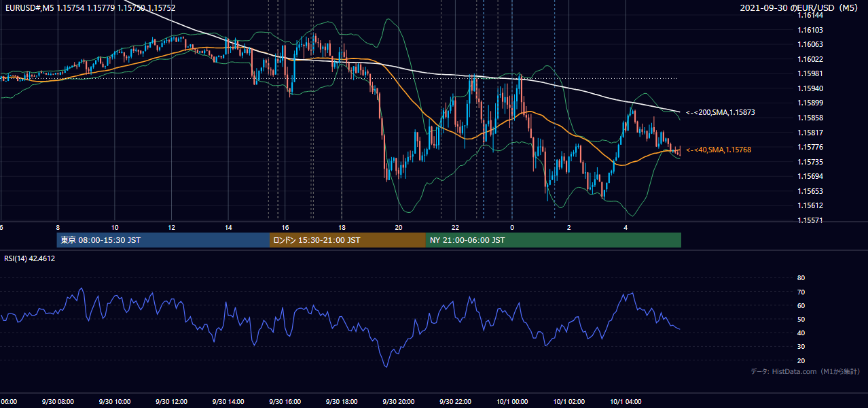
Task: Click bottom time label 10/1 00:00
Action: [x=512, y=402]
